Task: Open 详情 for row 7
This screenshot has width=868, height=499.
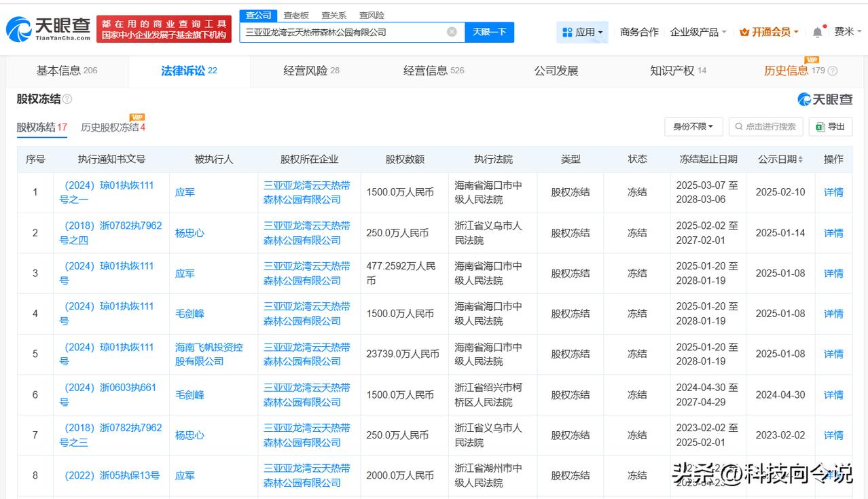Action: (833, 435)
